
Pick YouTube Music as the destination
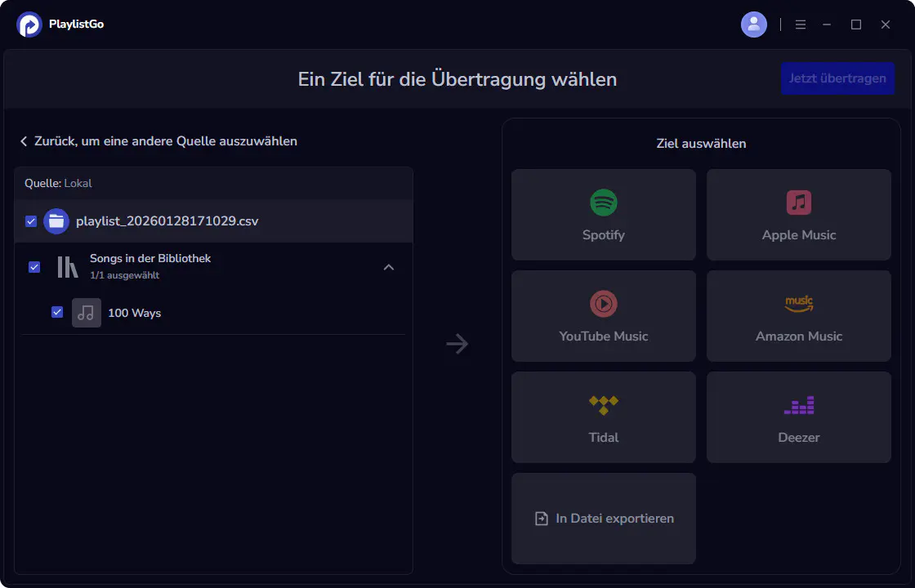pos(603,316)
